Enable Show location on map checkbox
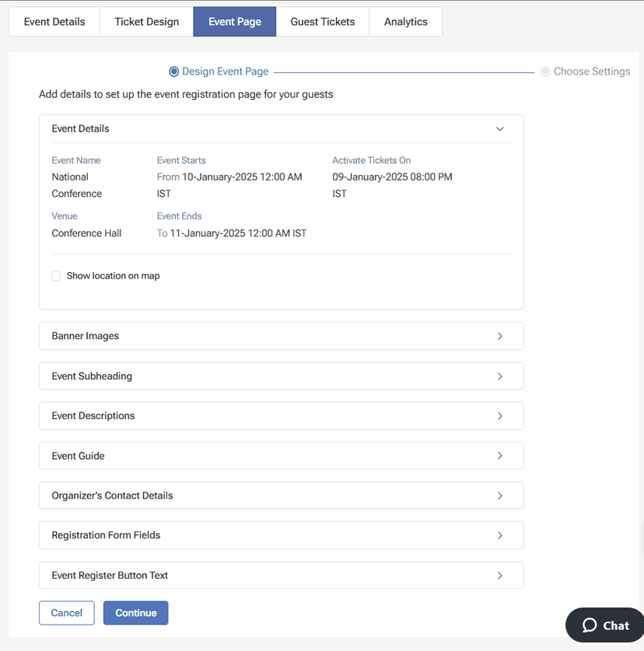Screen dimensions: 644x651 (56, 276)
